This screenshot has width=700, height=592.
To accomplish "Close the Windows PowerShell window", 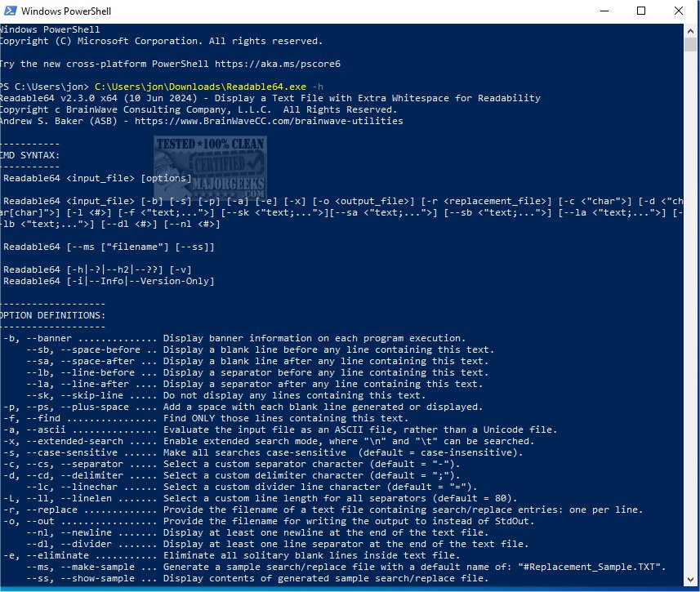I will point(680,11).
